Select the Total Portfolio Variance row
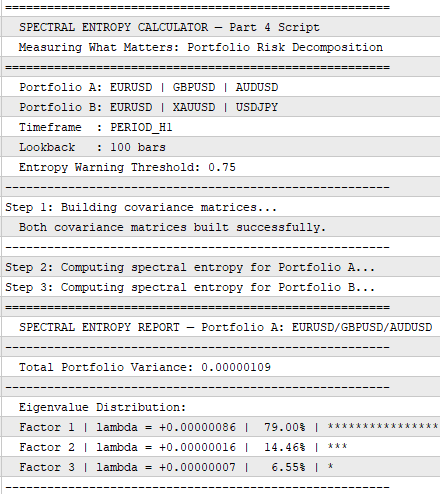440x494 pixels. (x=221, y=367)
